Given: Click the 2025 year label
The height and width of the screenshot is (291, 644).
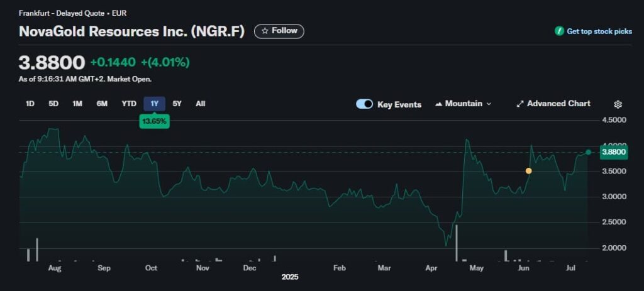Looking at the screenshot, I should [x=290, y=277].
